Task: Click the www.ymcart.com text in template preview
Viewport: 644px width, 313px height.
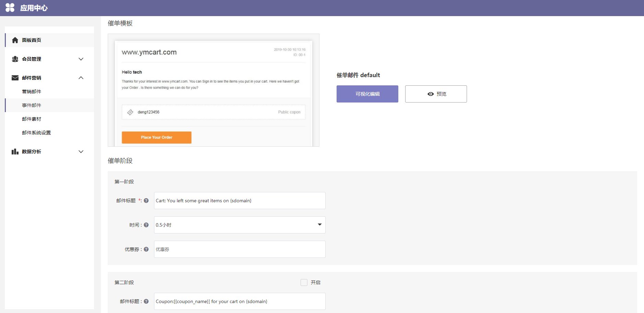Action: [149, 52]
